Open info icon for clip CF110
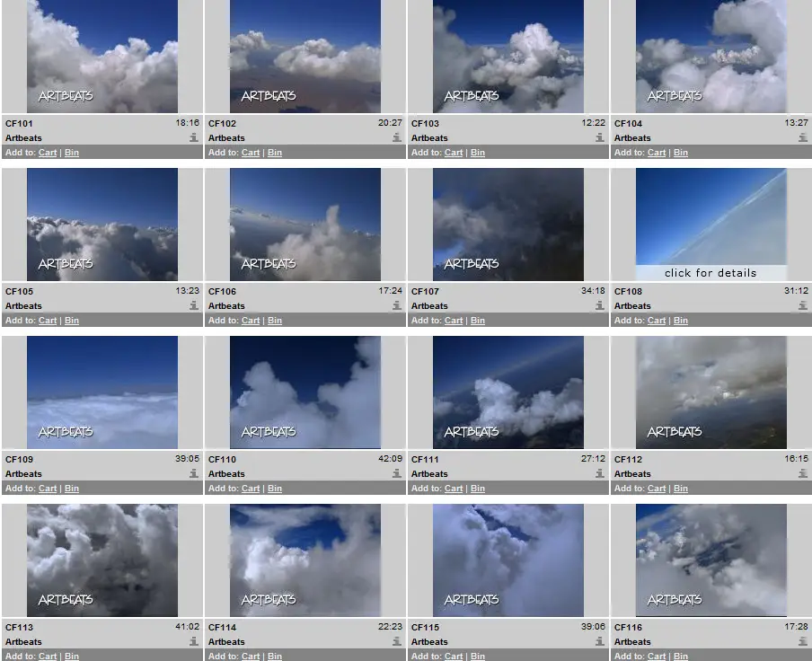The image size is (812, 661). (x=397, y=473)
